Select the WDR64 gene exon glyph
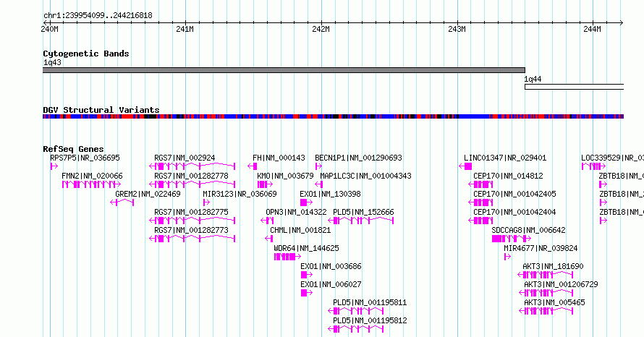Image resolution: width=644 pixels, height=337 pixels. (287, 257)
